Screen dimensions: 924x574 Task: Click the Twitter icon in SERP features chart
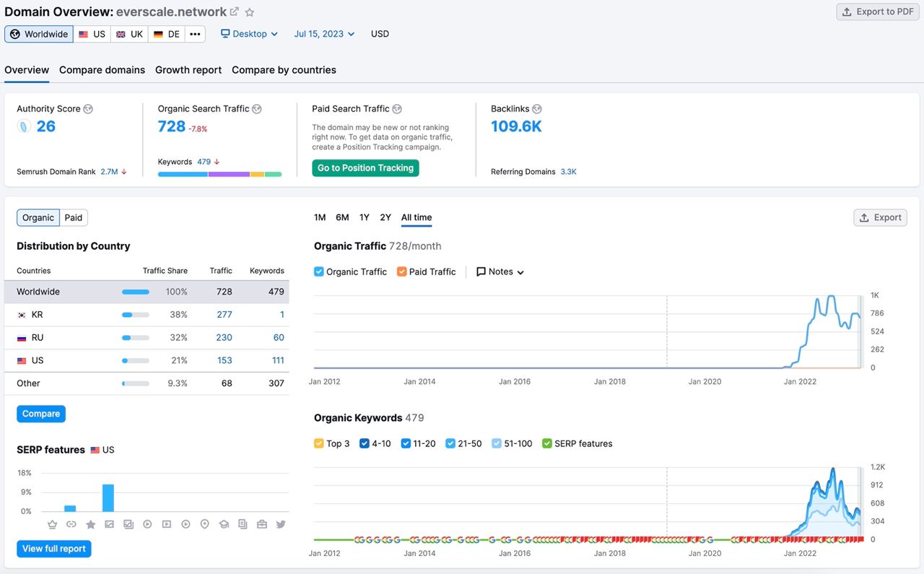281,524
